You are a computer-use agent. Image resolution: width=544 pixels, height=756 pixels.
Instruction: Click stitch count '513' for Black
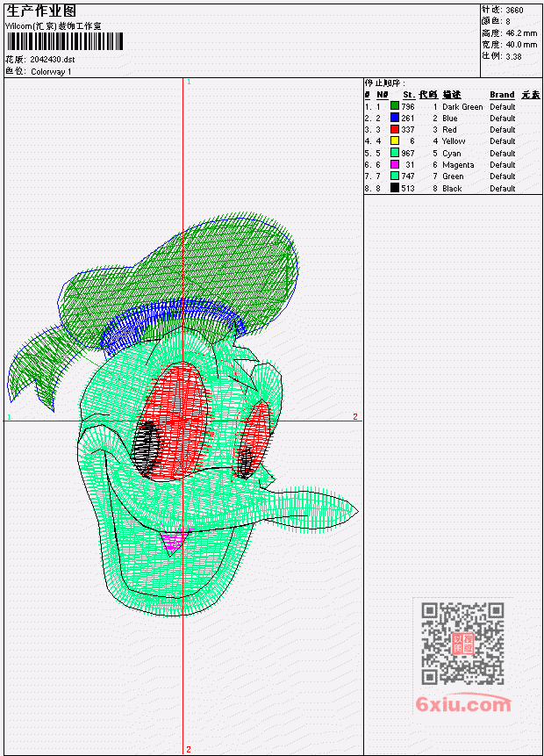pyautogui.click(x=408, y=189)
